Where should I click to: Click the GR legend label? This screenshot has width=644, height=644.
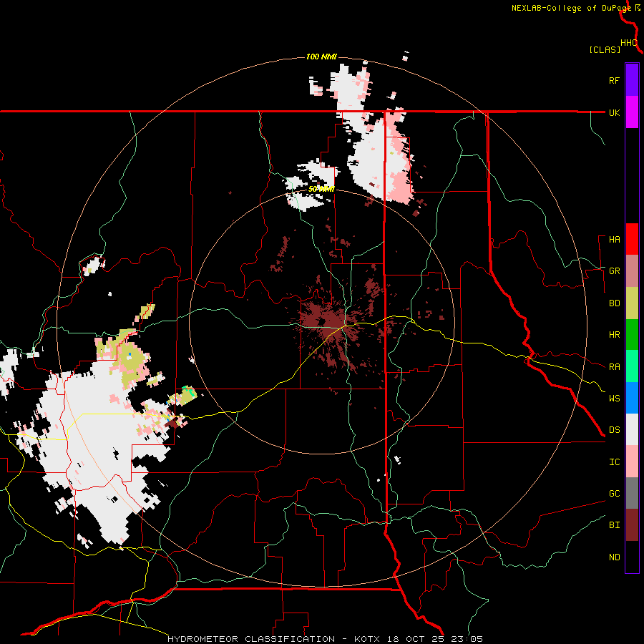tap(614, 271)
